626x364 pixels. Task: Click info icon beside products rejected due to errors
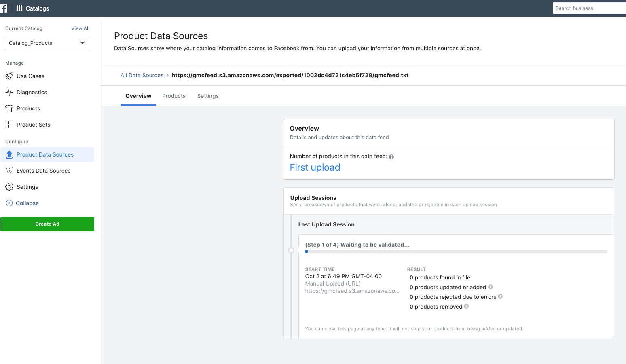coord(500,296)
